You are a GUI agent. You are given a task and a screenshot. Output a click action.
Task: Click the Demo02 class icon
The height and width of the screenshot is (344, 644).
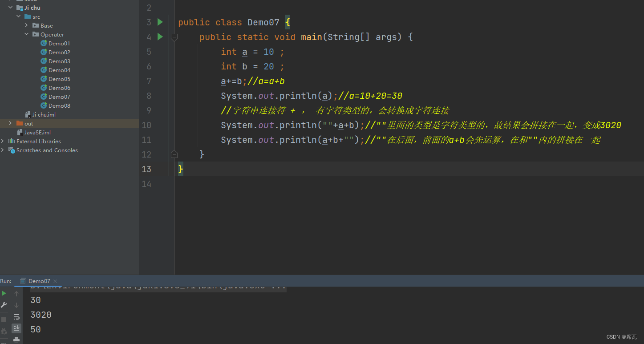click(x=44, y=52)
